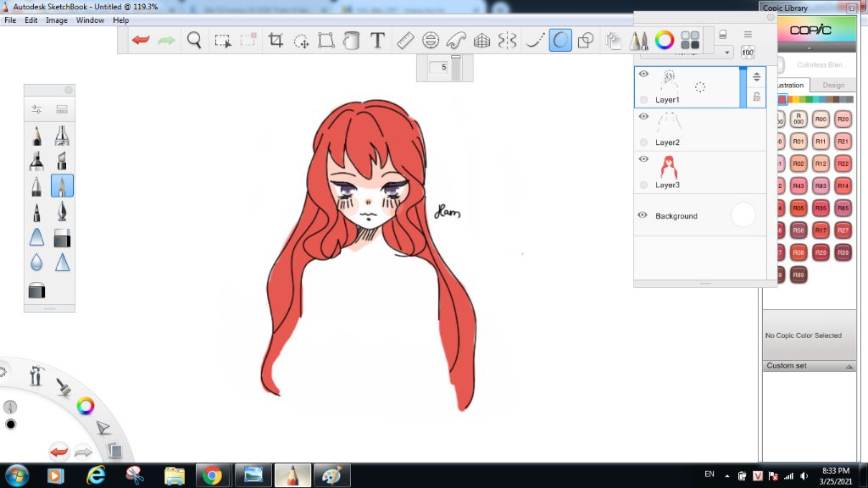
Task: Open the Edit menu
Action: pyautogui.click(x=31, y=20)
